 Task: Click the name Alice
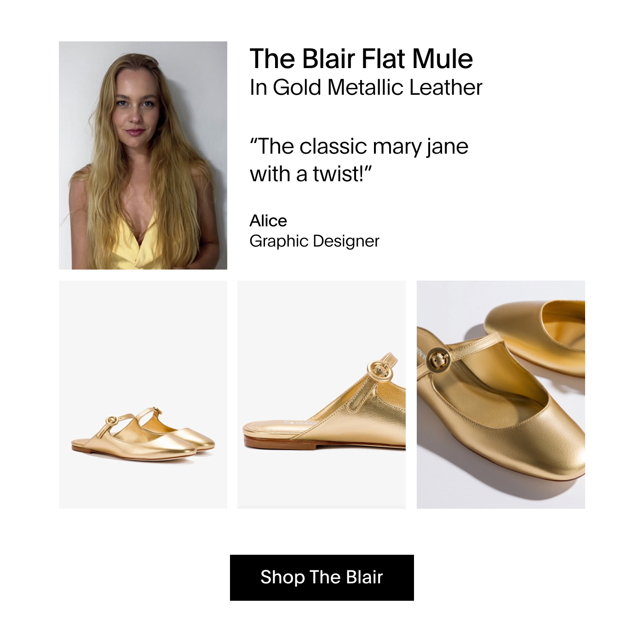click(268, 221)
